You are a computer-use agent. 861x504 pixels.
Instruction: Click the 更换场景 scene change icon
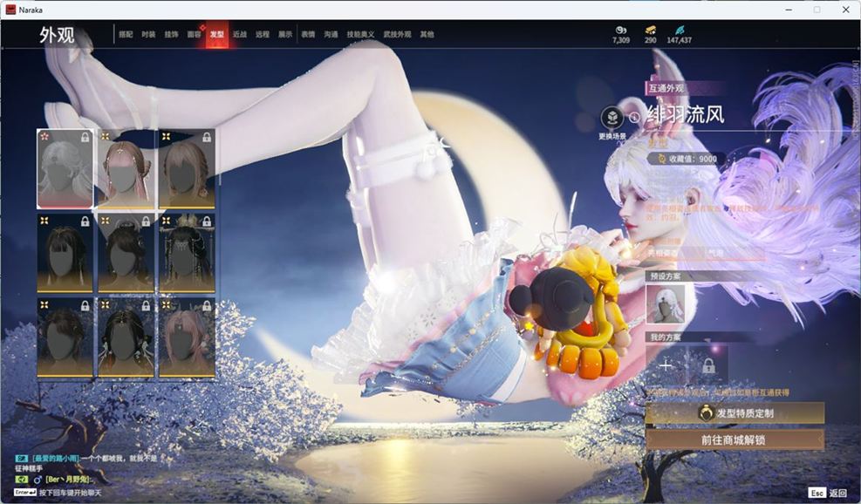[x=612, y=118]
